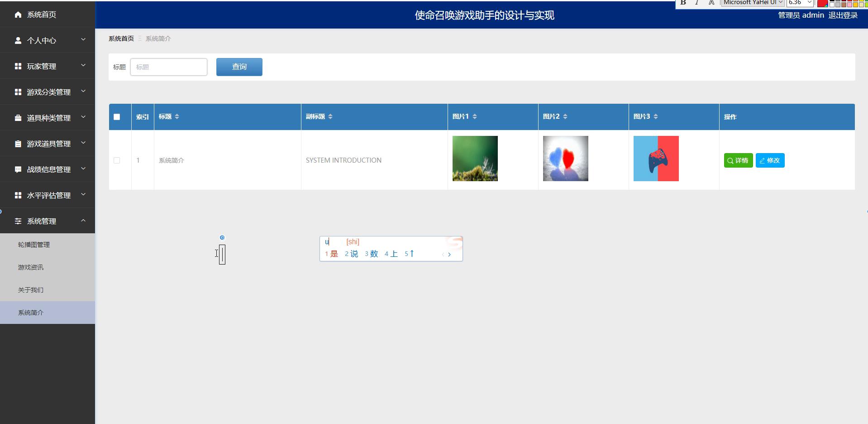Click the SYSTEM INTRODUCTION subtitle cell
868x424 pixels.
pos(343,160)
